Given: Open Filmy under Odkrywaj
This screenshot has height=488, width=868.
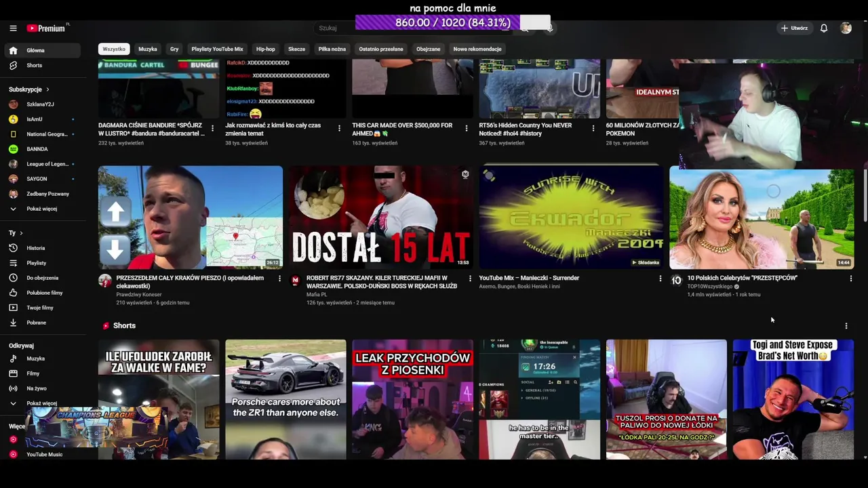Looking at the screenshot, I should tap(43, 373).
